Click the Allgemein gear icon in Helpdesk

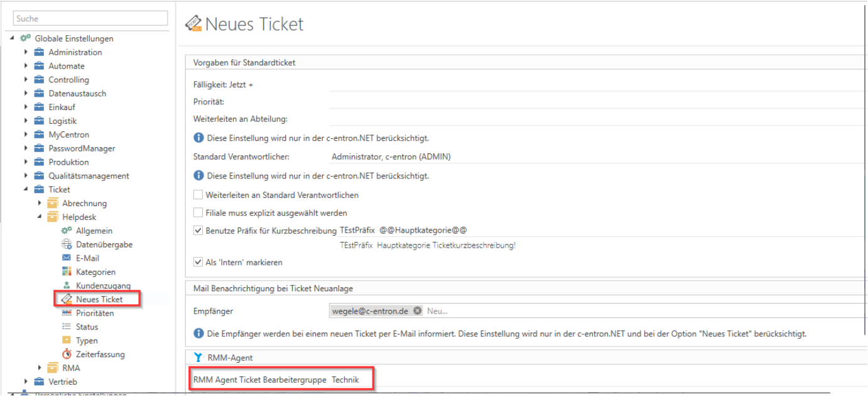(x=67, y=231)
